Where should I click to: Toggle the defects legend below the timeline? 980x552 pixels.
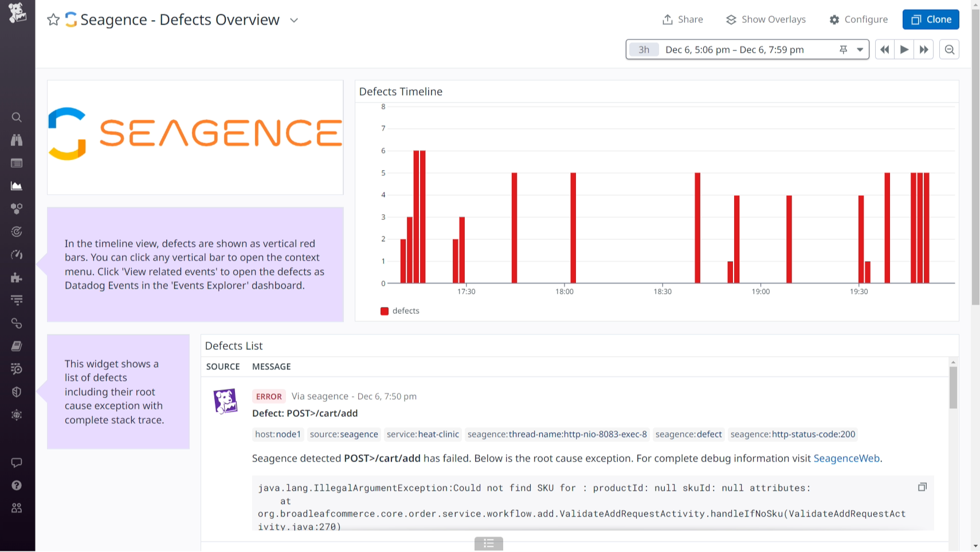point(400,310)
